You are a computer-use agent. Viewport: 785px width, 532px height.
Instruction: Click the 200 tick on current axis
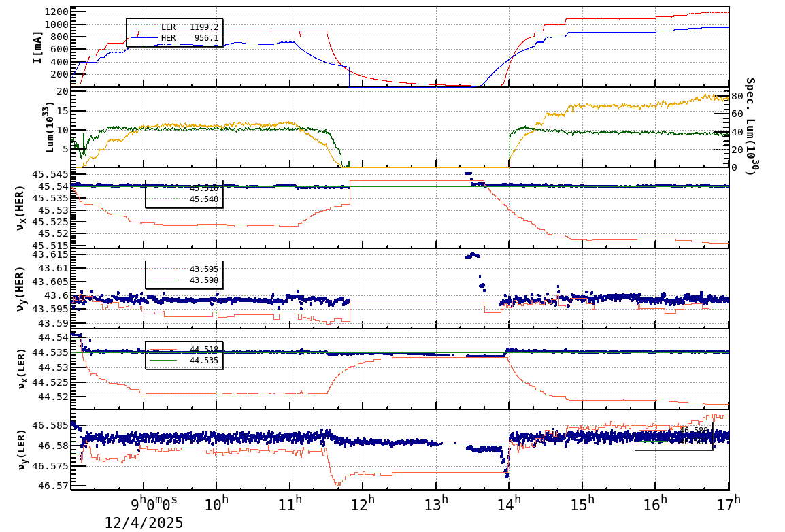point(60,75)
